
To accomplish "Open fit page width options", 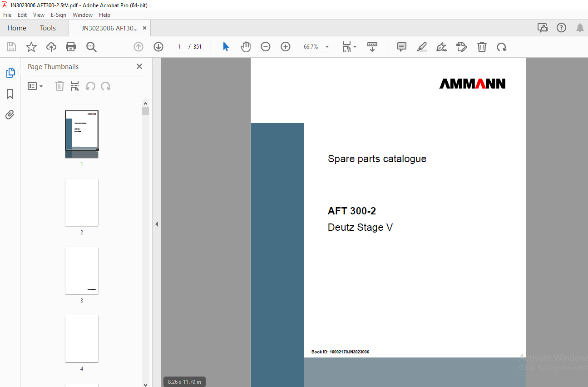I will click(x=349, y=47).
